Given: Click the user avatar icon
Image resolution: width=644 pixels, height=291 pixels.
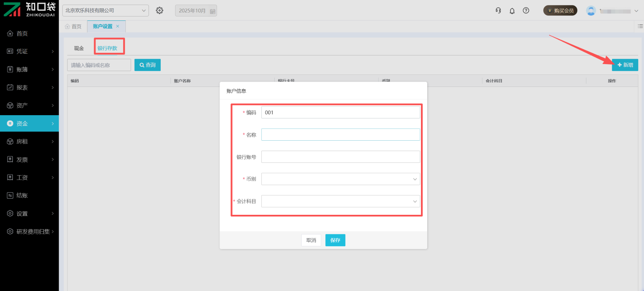Looking at the screenshot, I should [591, 11].
